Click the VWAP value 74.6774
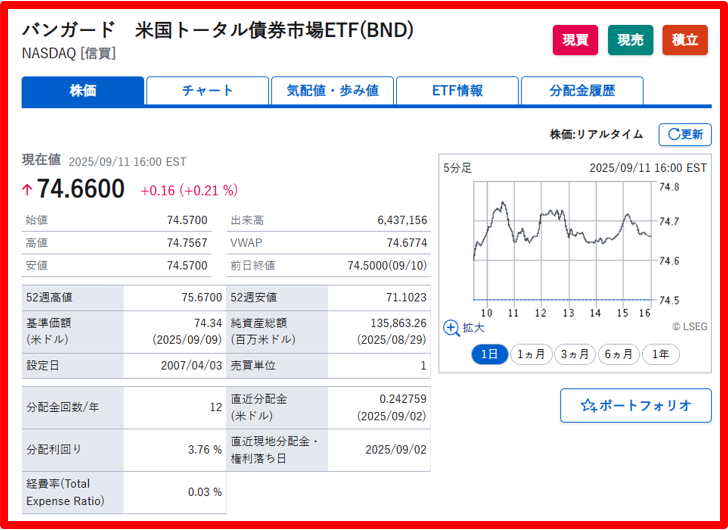The image size is (728, 530). [407, 243]
